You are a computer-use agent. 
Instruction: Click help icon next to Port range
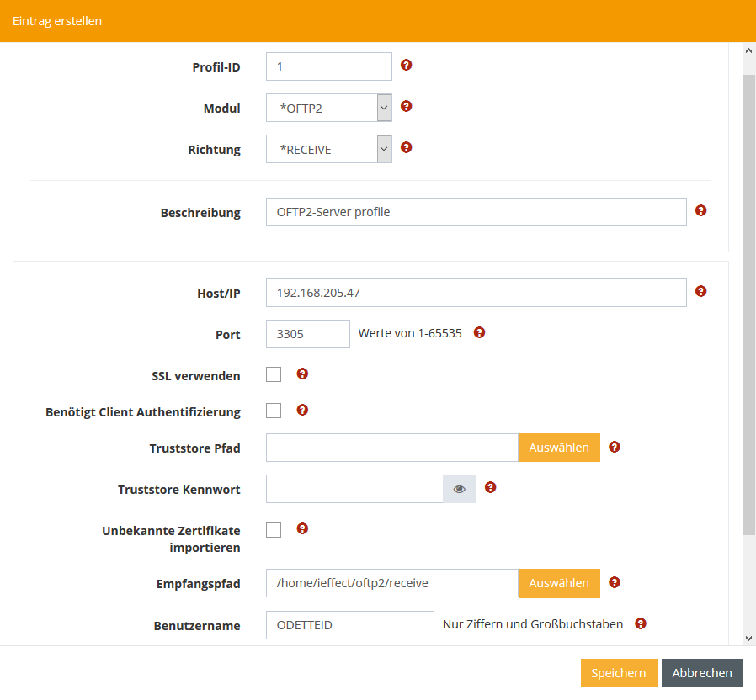[x=479, y=332]
